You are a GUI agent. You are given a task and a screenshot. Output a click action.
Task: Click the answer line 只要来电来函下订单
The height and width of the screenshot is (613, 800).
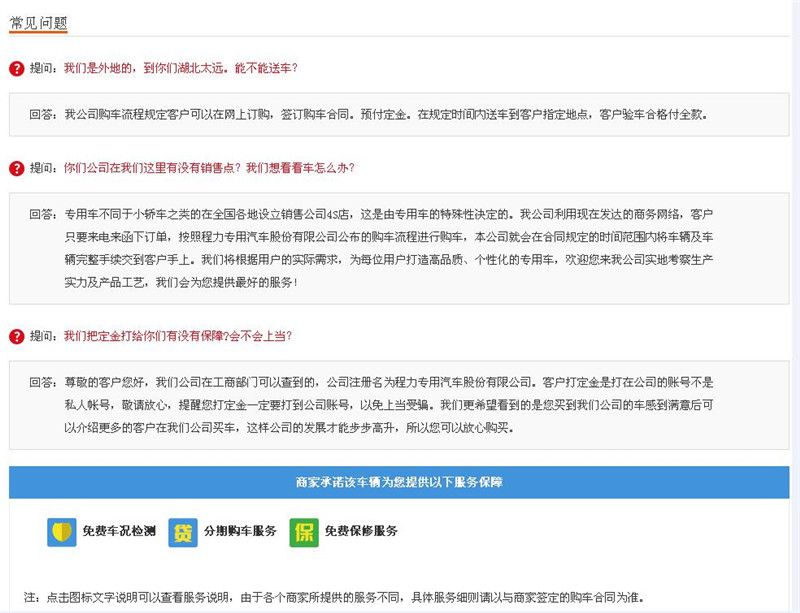pyautogui.click(x=388, y=237)
